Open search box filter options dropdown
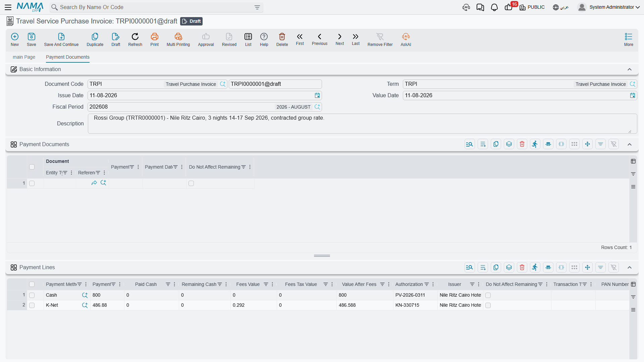 click(257, 7)
